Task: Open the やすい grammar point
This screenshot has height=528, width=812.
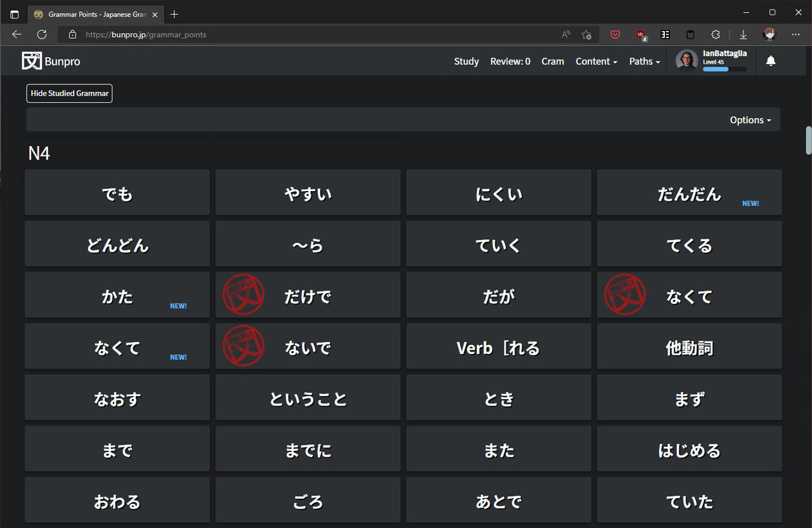Action: click(x=308, y=192)
